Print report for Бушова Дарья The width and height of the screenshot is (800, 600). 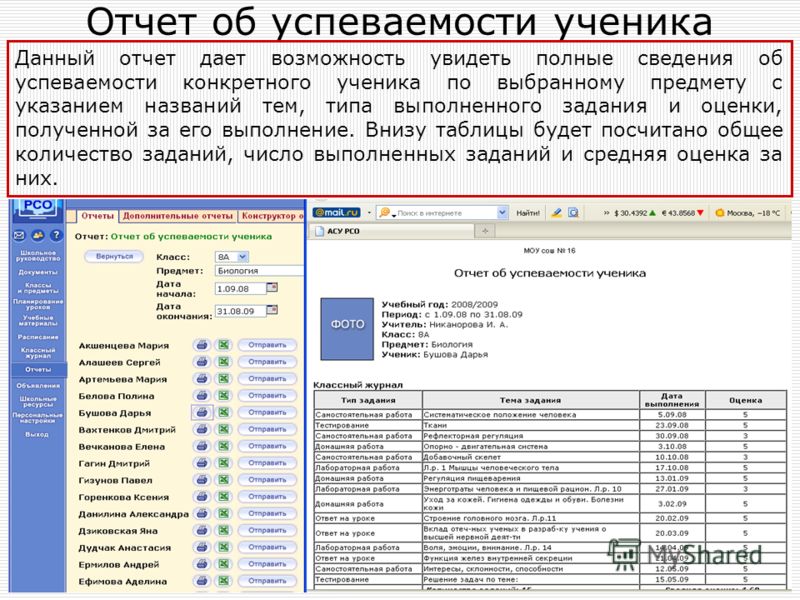pos(202,413)
